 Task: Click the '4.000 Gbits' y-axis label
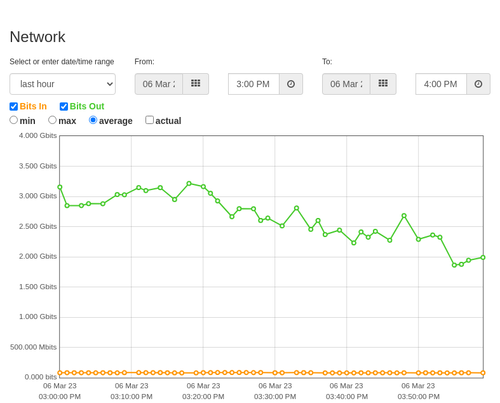point(38,136)
